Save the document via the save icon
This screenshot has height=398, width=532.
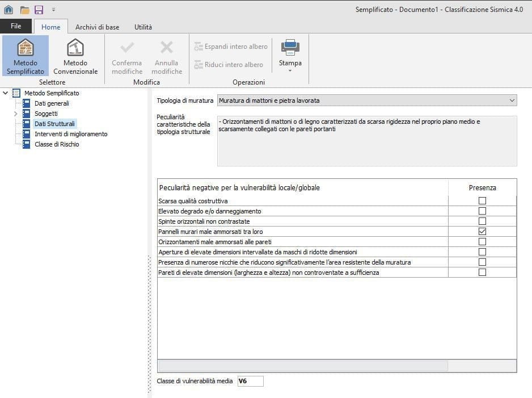[x=37, y=9]
